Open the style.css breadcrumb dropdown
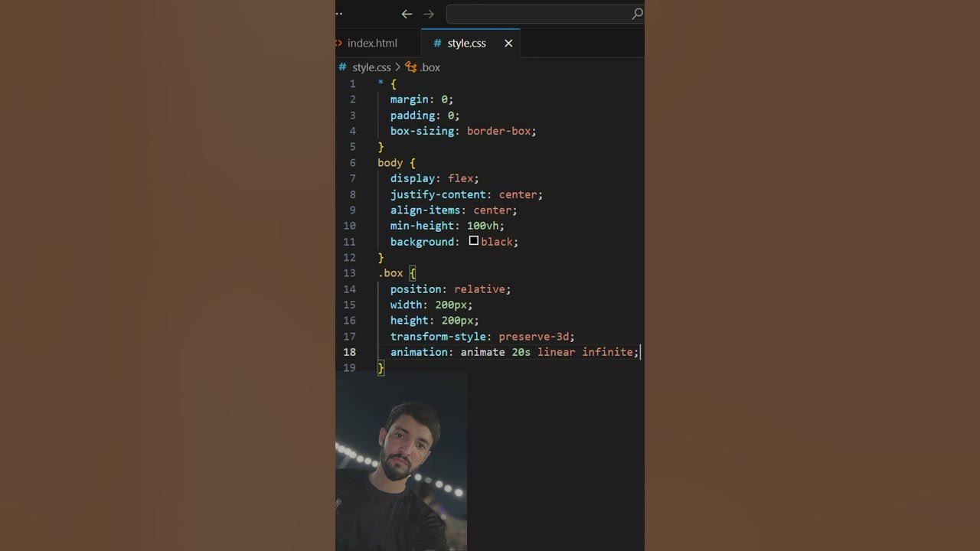The image size is (980, 551). click(371, 67)
